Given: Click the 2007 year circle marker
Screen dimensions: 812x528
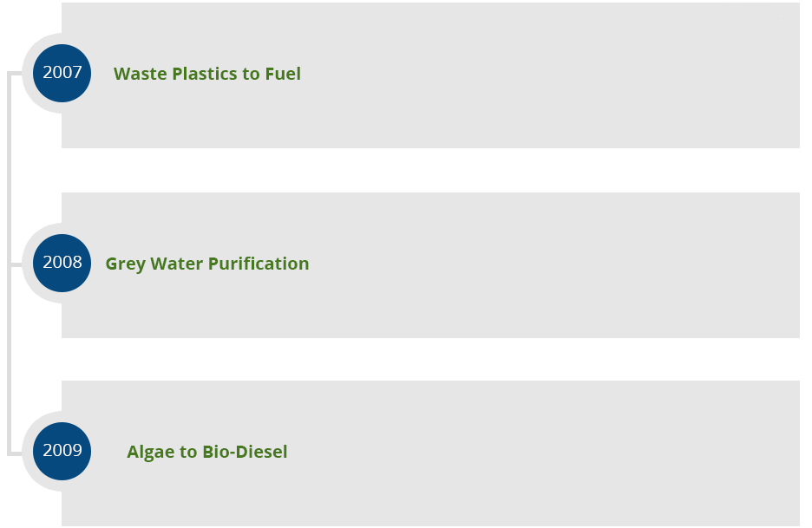Looking at the screenshot, I should (62, 73).
